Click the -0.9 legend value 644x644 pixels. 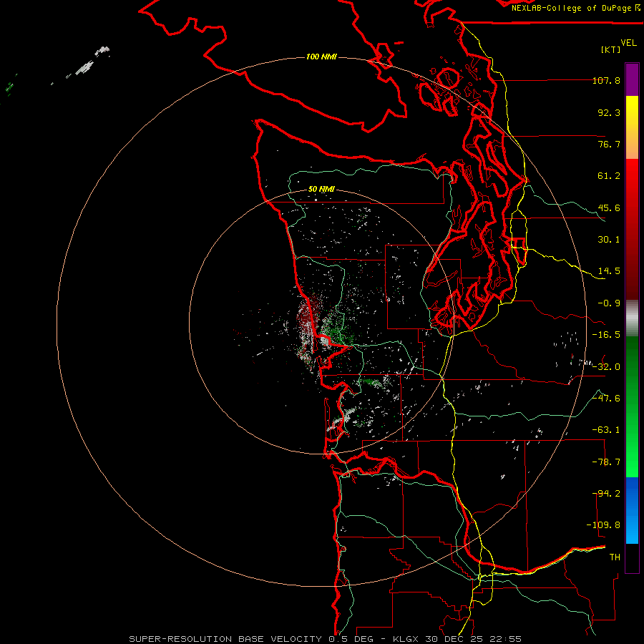(609, 303)
